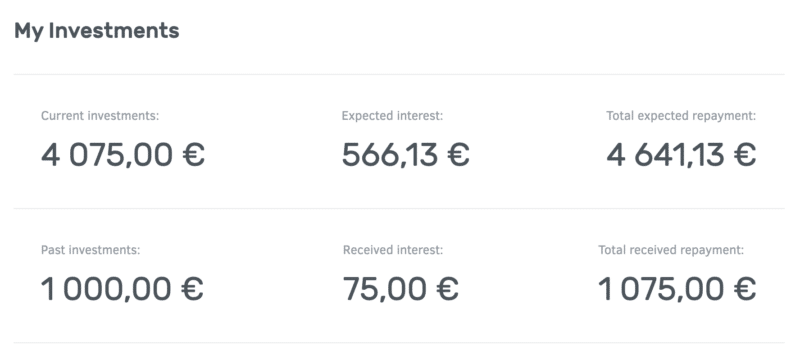800x364 pixels.
Task: Select the Received interest label
Action: [393, 250]
